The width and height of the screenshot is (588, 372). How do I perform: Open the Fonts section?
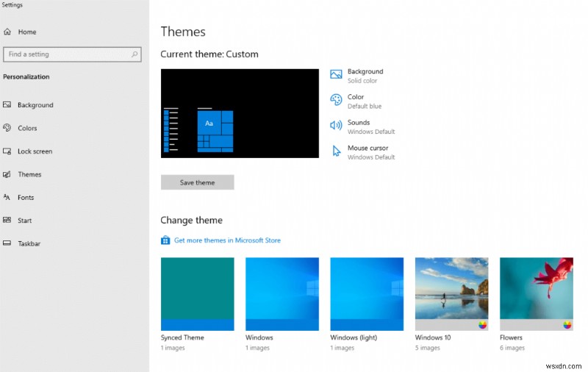pyautogui.click(x=26, y=197)
